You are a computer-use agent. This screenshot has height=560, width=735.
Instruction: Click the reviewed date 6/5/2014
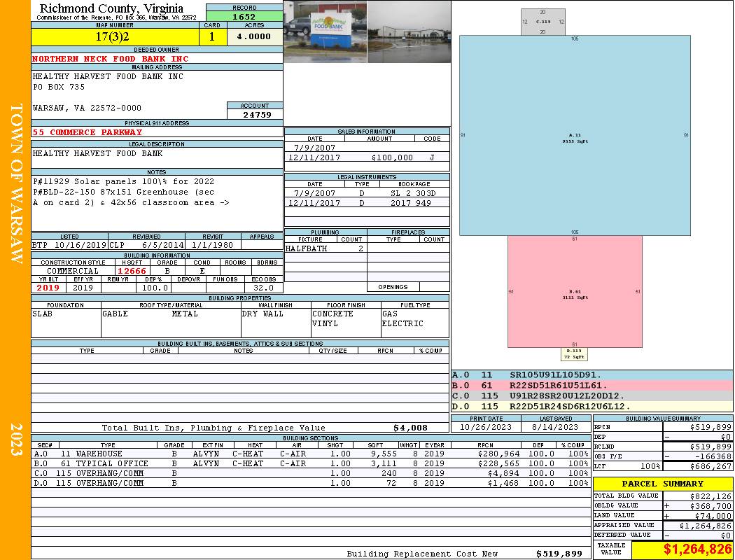click(x=162, y=244)
